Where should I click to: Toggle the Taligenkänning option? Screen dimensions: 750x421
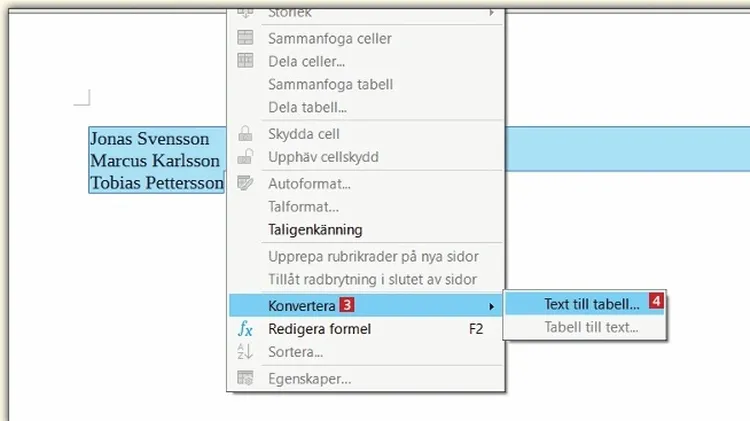click(315, 230)
